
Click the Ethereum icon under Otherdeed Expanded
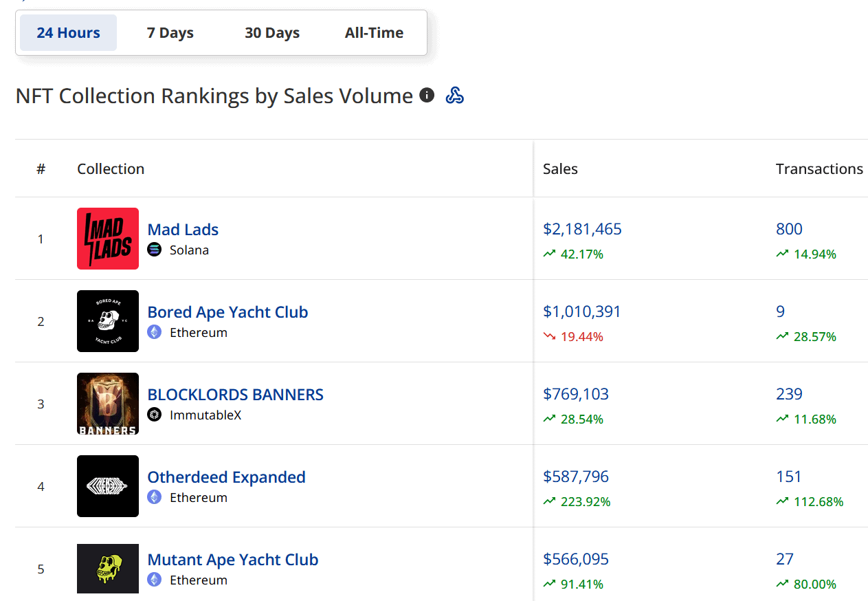[155, 497]
